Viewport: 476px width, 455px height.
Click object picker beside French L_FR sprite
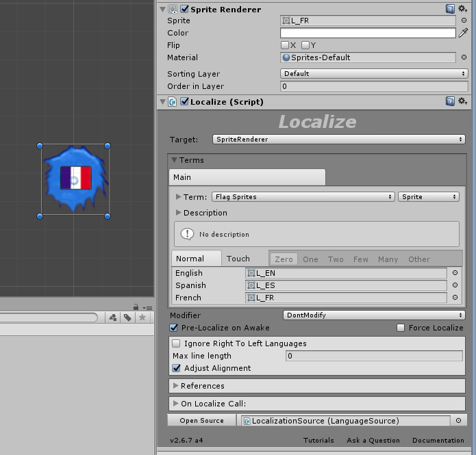coord(455,298)
